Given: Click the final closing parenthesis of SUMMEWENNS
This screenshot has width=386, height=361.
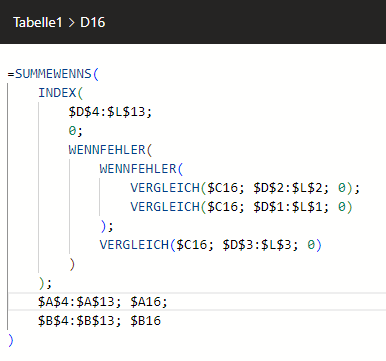Looking at the screenshot, I should (11, 340).
